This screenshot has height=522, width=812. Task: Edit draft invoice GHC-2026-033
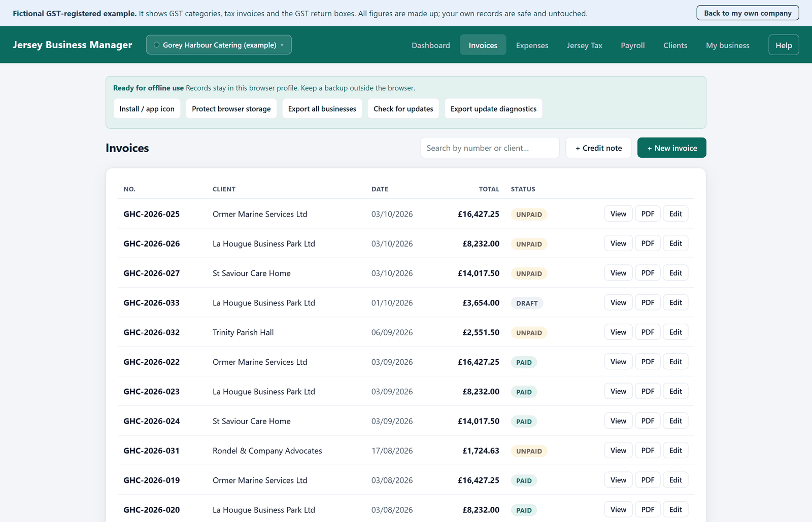coord(675,302)
